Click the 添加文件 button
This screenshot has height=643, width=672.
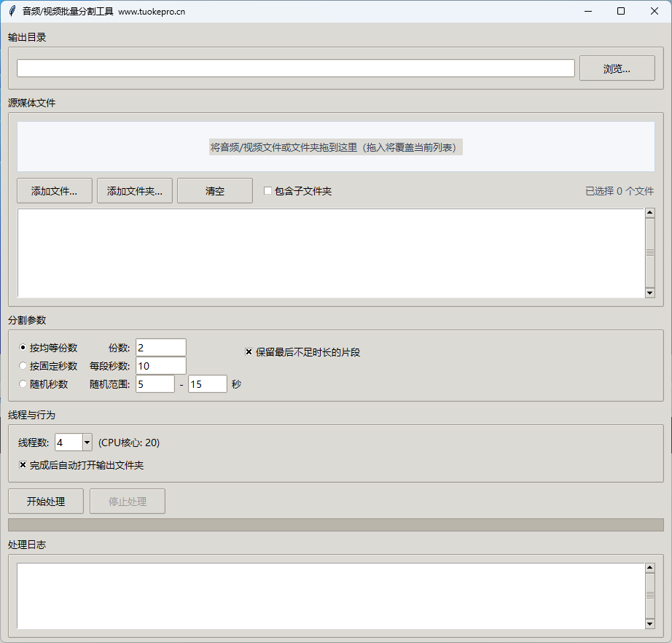tap(54, 190)
